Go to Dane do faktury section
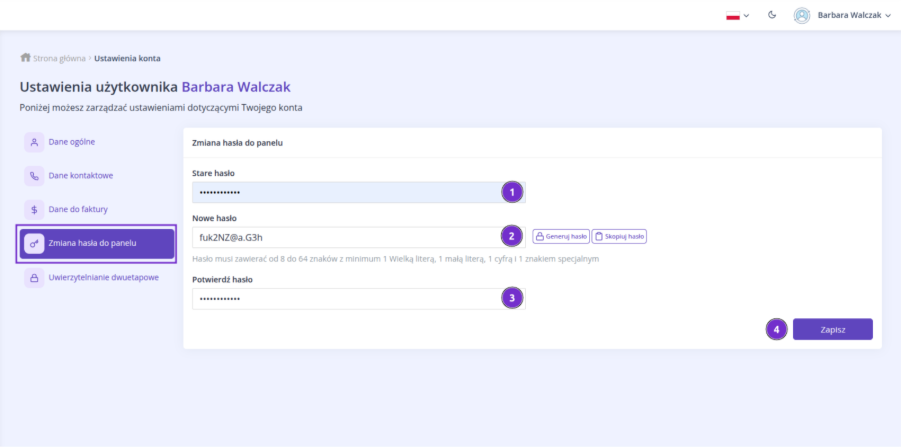 click(x=78, y=209)
